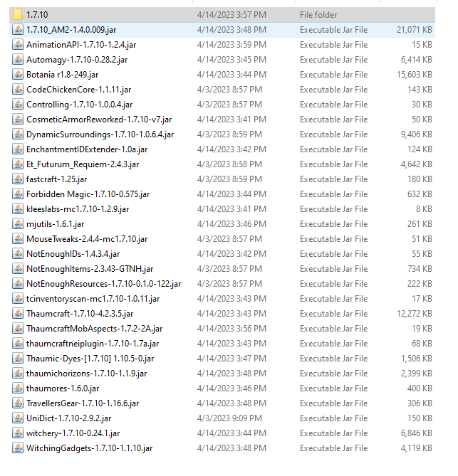Screen dimensions: 458x476
Task: Select file name fastcraft-1.25.jar
Action: 57,179
